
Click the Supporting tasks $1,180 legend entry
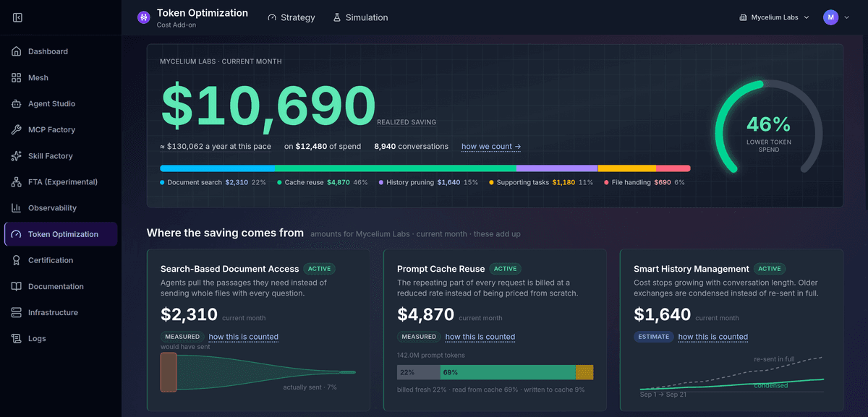point(541,183)
